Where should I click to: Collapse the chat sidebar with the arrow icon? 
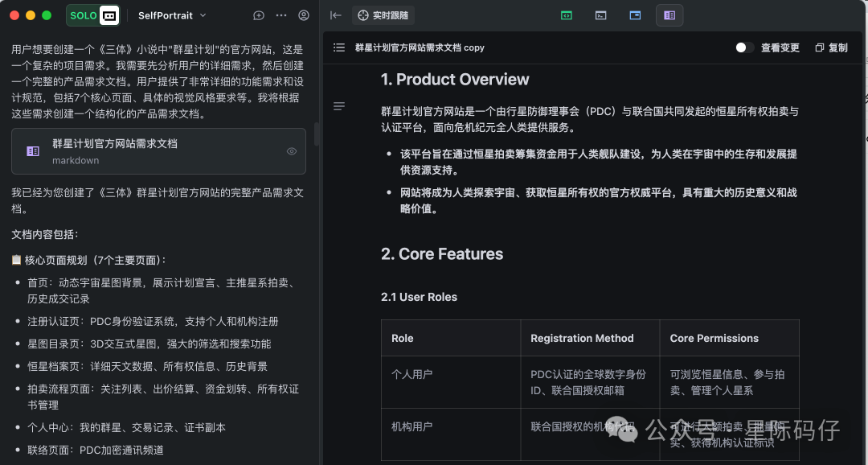click(x=335, y=14)
